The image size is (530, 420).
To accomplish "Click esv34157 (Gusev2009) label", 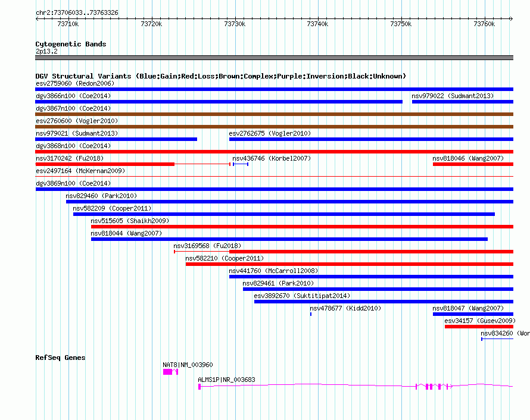I will click(x=480, y=321).
